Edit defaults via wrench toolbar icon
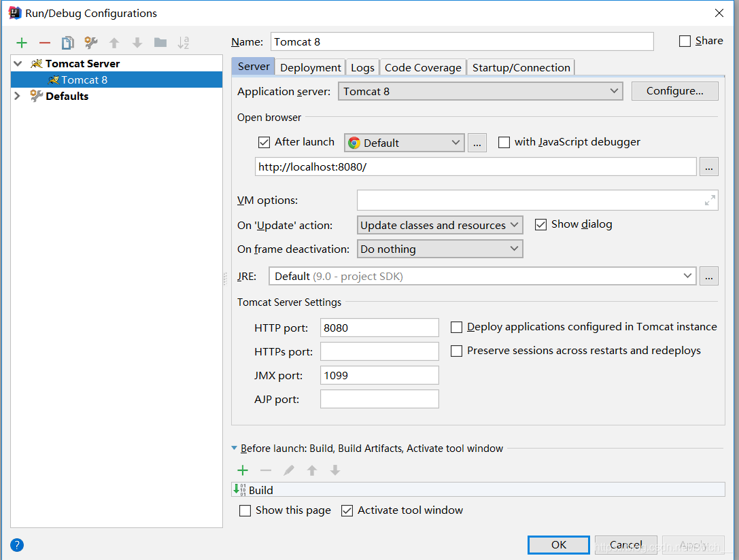Screen dimensions: 739x560 [91, 43]
